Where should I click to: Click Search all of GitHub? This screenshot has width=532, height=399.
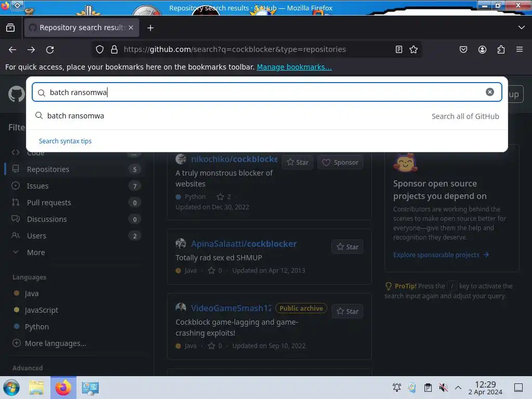[x=465, y=116]
